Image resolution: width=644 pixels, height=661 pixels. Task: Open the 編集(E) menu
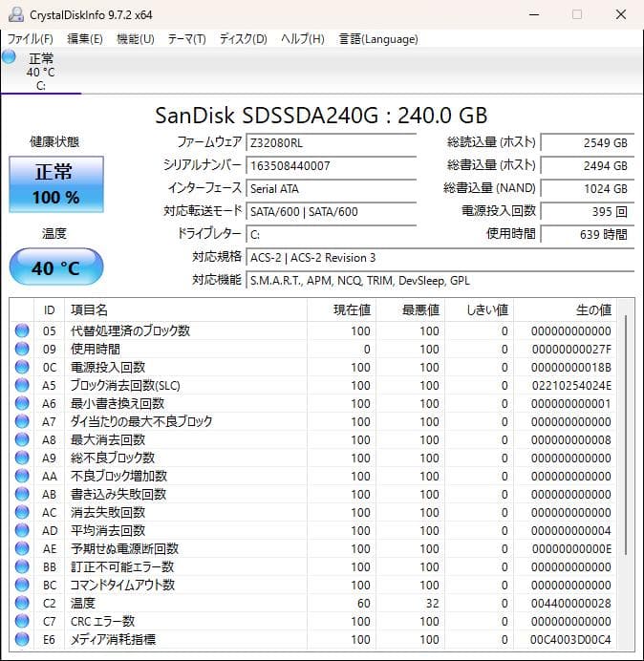[x=85, y=39]
